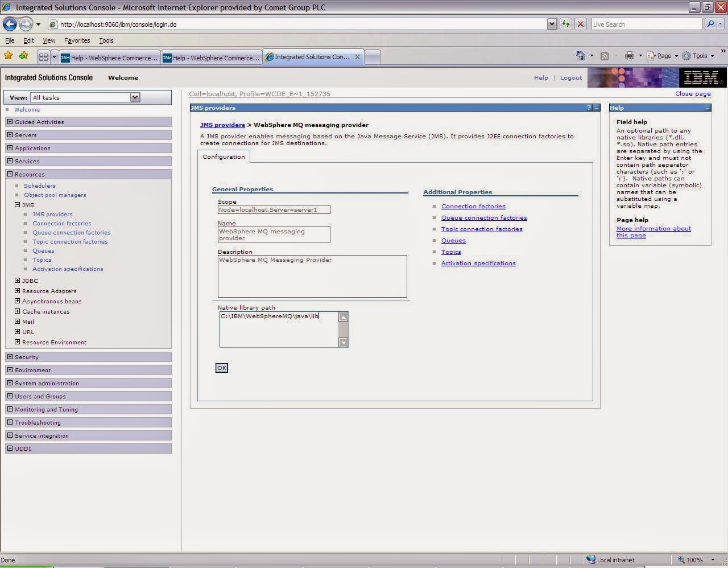Open the Favorites Center star icon
The width and height of the screenshot is (728, 568).
(x=9, y=56)
